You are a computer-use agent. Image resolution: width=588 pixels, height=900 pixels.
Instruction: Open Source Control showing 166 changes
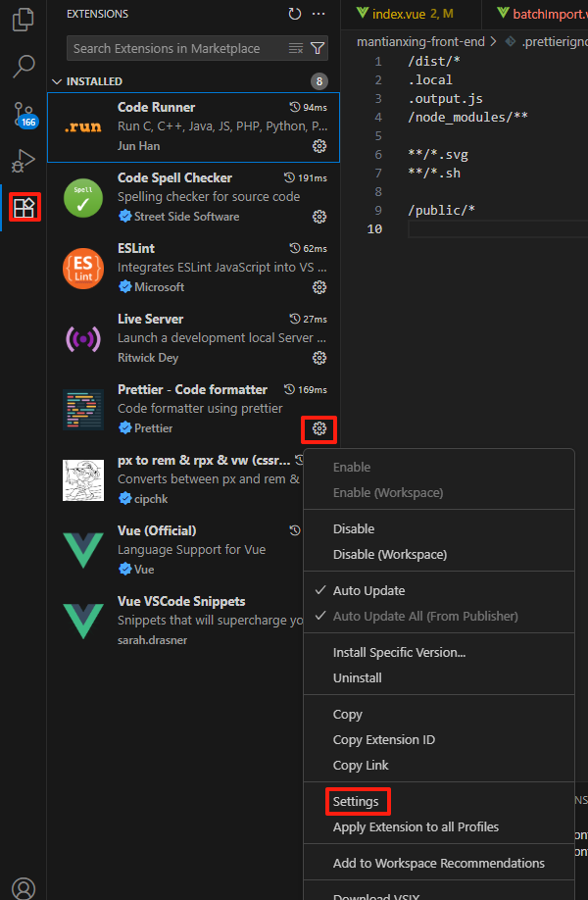[x=22, y=113]
